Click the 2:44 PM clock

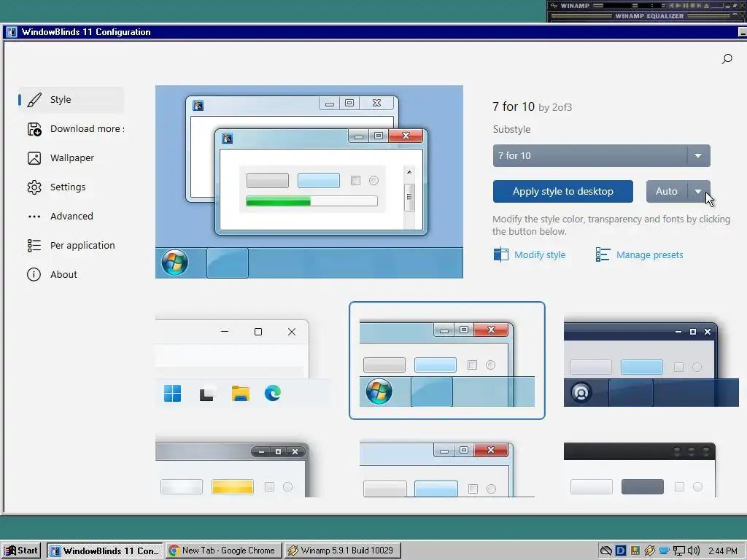coord(723,551)
